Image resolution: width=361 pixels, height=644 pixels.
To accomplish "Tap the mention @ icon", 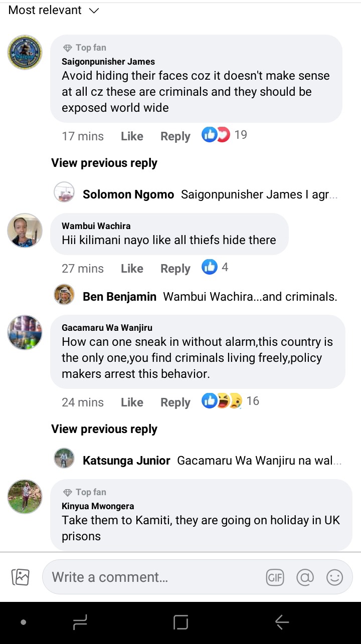I will pos(304,577).
